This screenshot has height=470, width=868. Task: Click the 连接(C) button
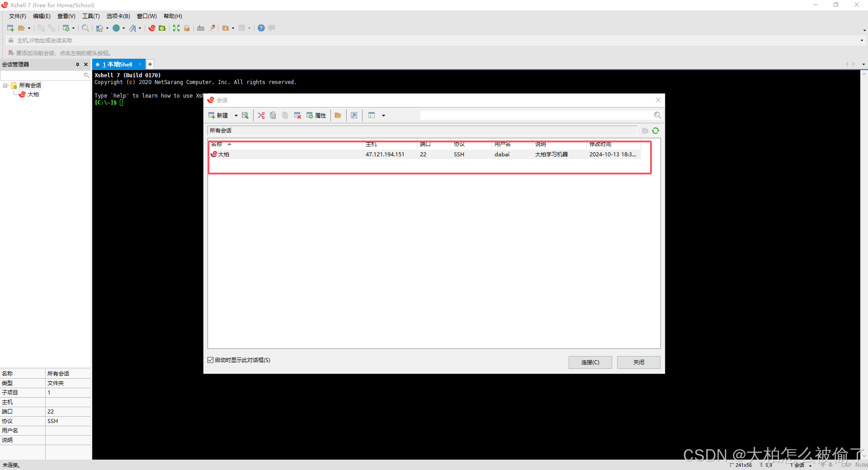click(x=590, y=362)
